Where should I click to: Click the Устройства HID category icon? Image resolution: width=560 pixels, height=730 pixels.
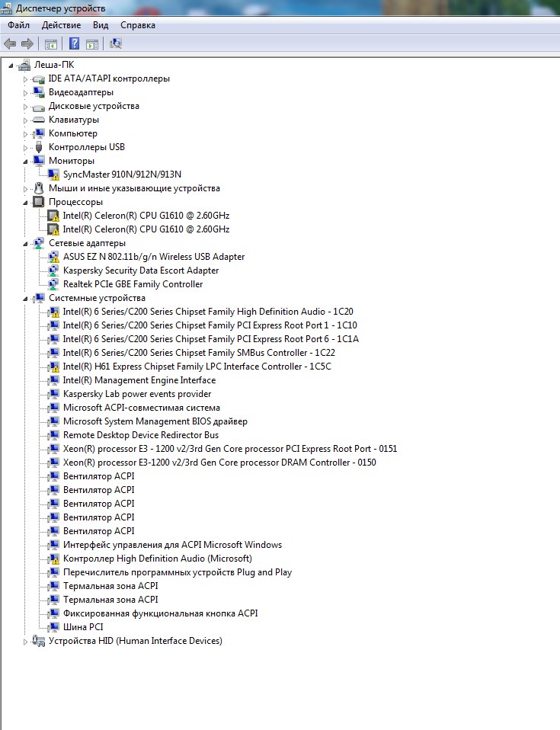[39, 641]
